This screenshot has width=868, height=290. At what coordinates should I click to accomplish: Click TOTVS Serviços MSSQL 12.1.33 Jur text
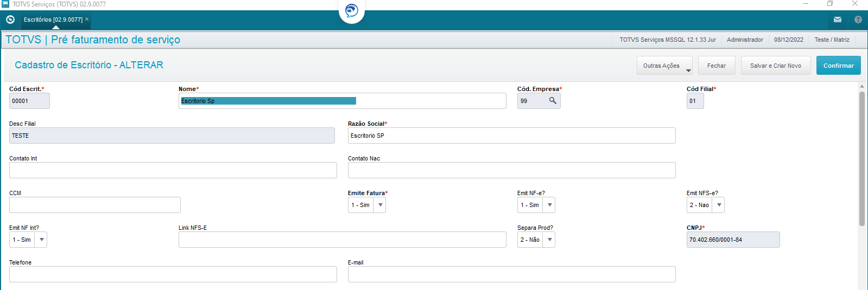pos(668,40)
